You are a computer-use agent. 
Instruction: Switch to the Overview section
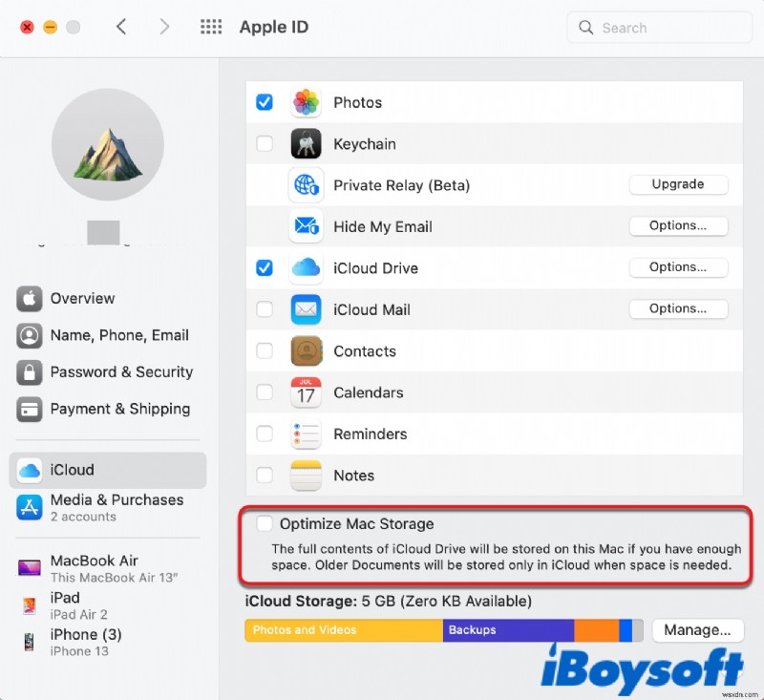[83, 299]
